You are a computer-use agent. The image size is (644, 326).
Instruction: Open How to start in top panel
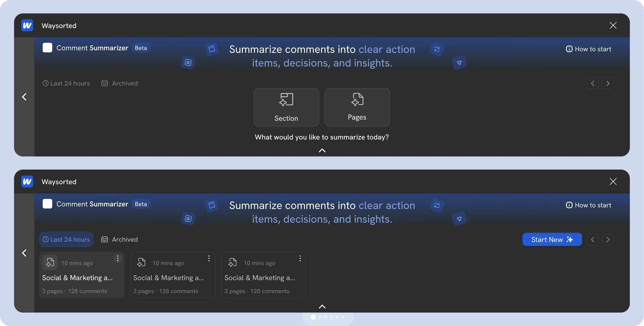click(x=588, y=49)
